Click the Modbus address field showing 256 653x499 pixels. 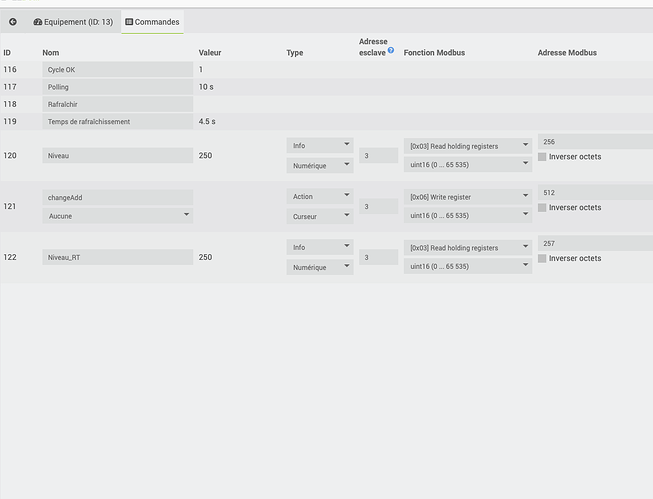click(594, 142)
